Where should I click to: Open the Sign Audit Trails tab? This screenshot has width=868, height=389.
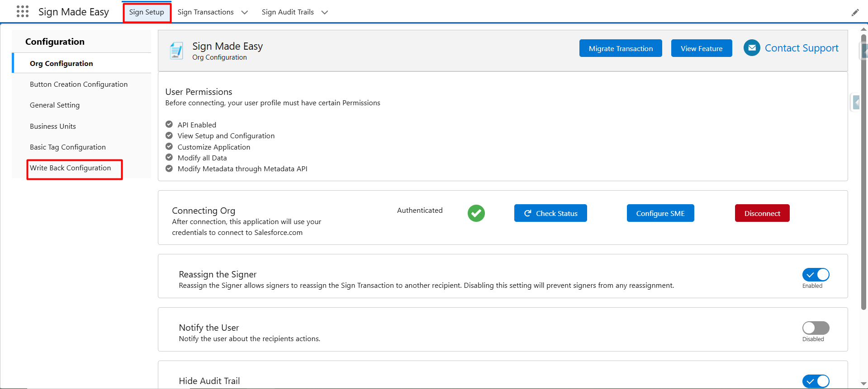coord(288,12)
